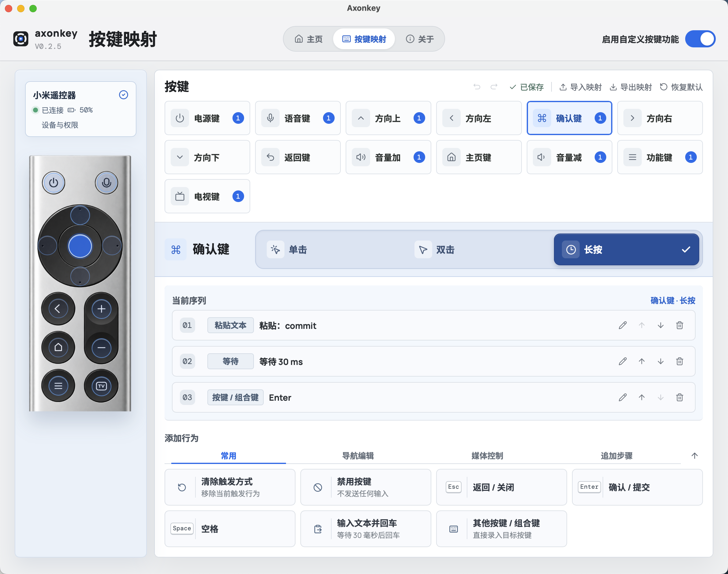Click the redo arrow in the 按键 header
This screenshot has height=574, width=728.
[494, 87]
